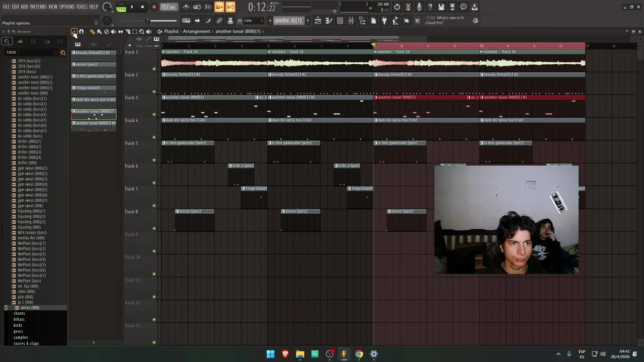Add a playlist track with the plus button
The width and height of the screenshot is (644, 362).
tap(129, 45)
